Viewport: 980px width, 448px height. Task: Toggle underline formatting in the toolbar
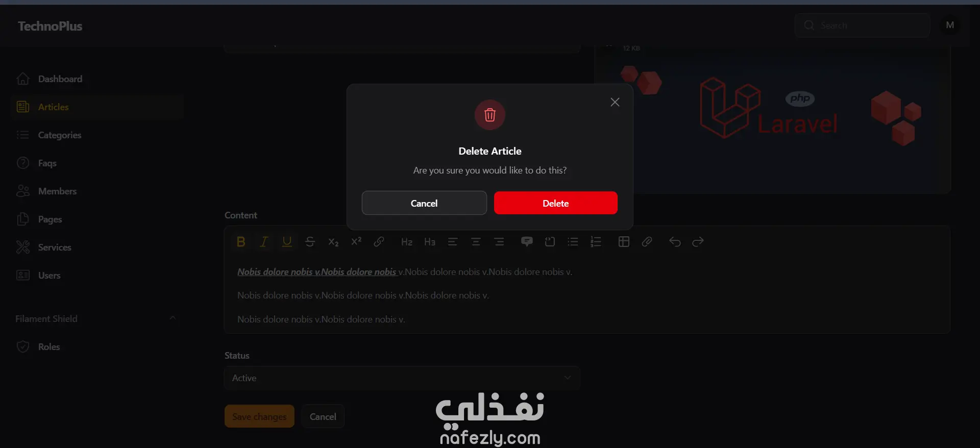(287, 242)
